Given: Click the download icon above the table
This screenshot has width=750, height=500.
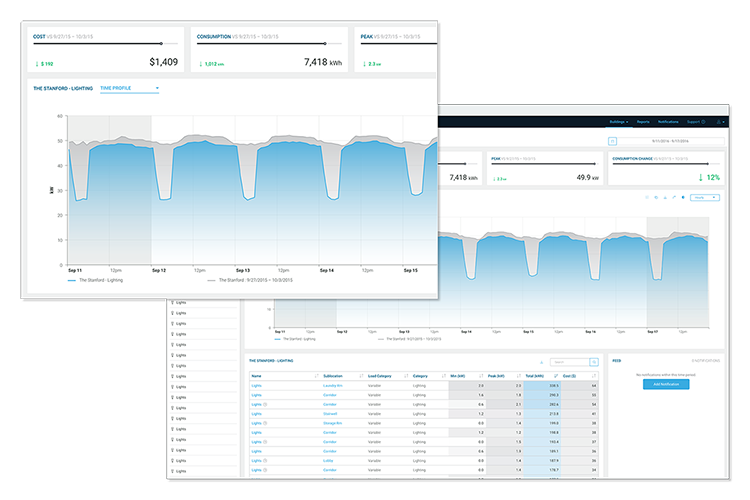Looking at the screenshot, I should coord(541,362).
